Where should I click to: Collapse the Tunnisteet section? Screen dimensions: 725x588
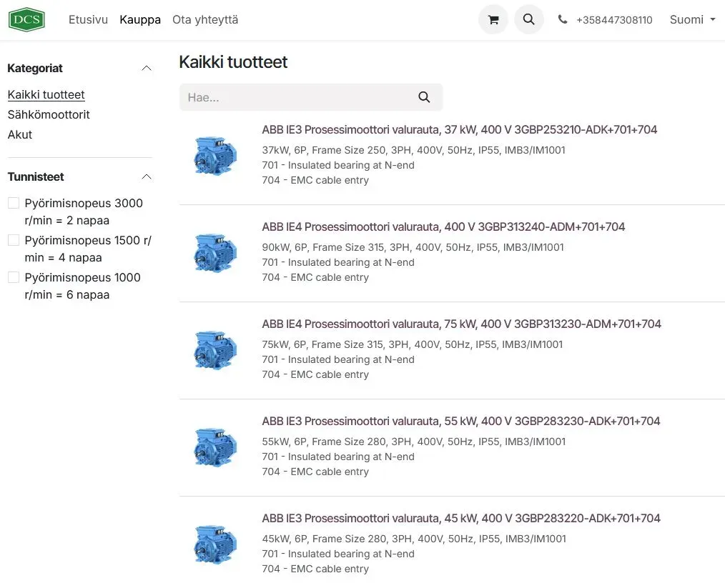pyautogui.click(x=146, y=177)
